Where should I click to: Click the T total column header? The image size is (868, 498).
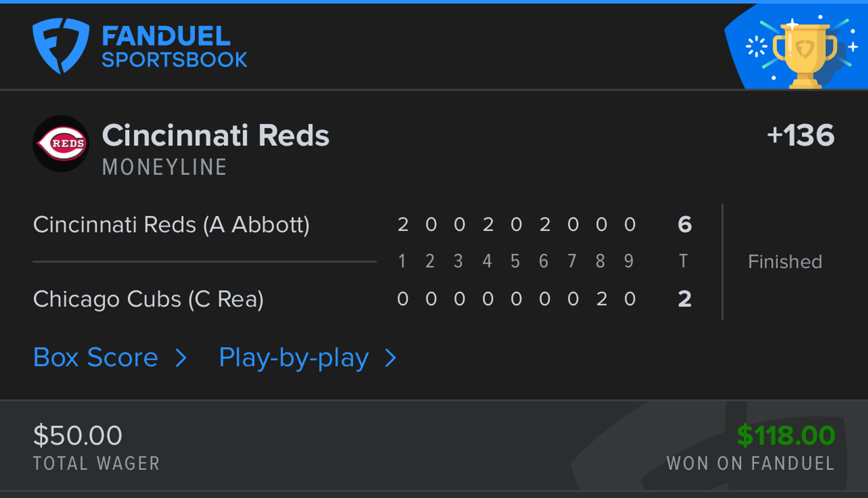click(x=683, y=261)
